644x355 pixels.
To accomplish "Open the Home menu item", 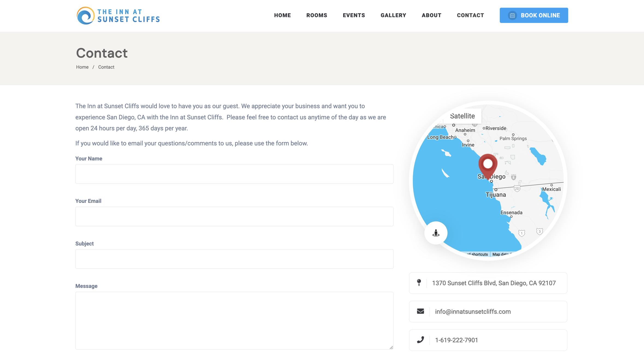I will [282, 15].
